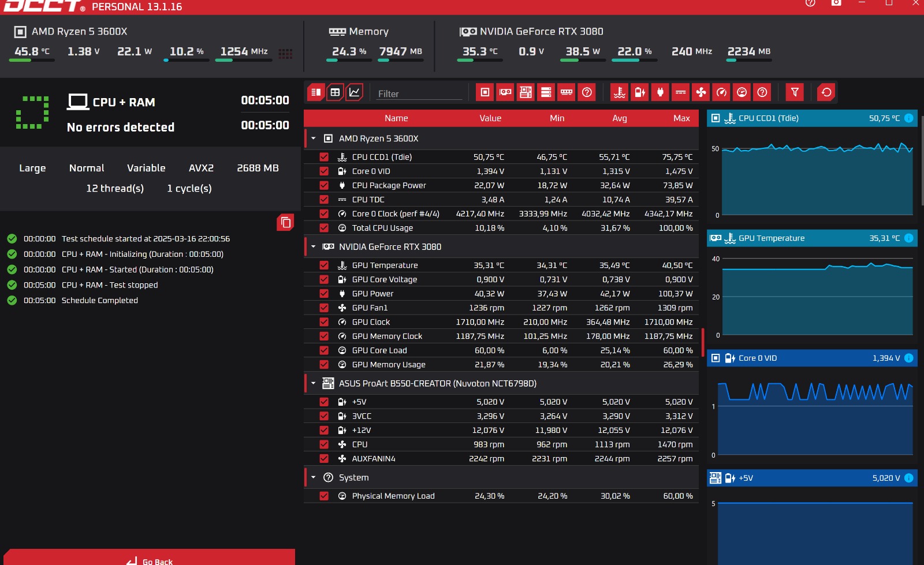924x565 pixels.
Task: Click info icon on Core 0 VID graph
Action: pos(909,358)
